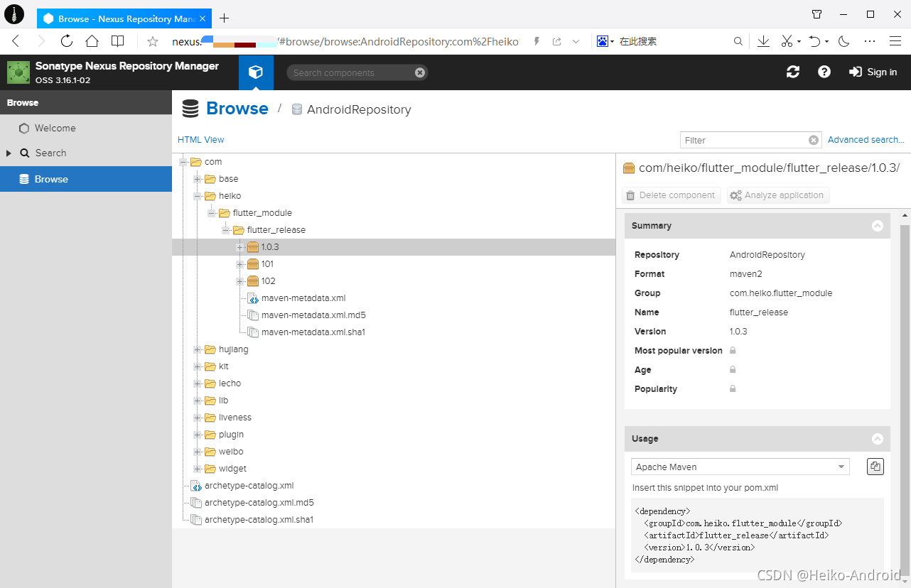This screenshot has height=588, width=911.
Task: Toggle night mode moon icon
Action: tap(844, 41)
